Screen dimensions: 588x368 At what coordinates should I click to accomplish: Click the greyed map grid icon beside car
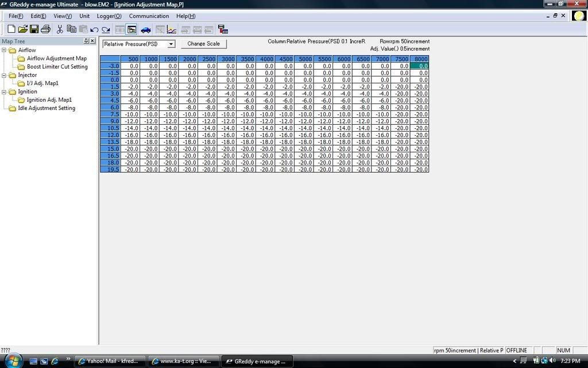point(160,30)
